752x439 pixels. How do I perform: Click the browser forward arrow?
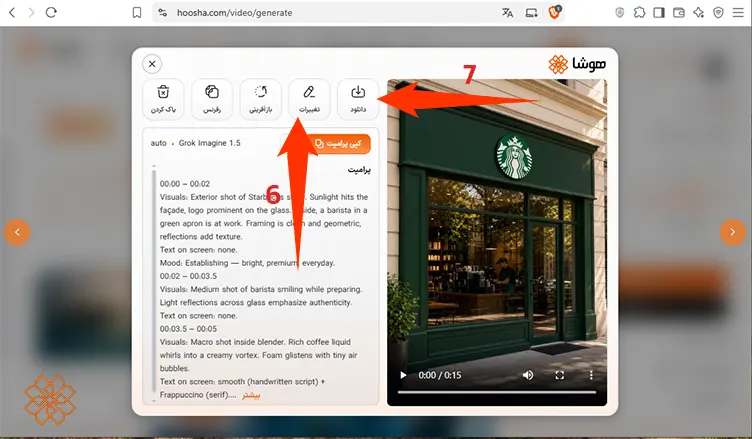tap(32, 12)
